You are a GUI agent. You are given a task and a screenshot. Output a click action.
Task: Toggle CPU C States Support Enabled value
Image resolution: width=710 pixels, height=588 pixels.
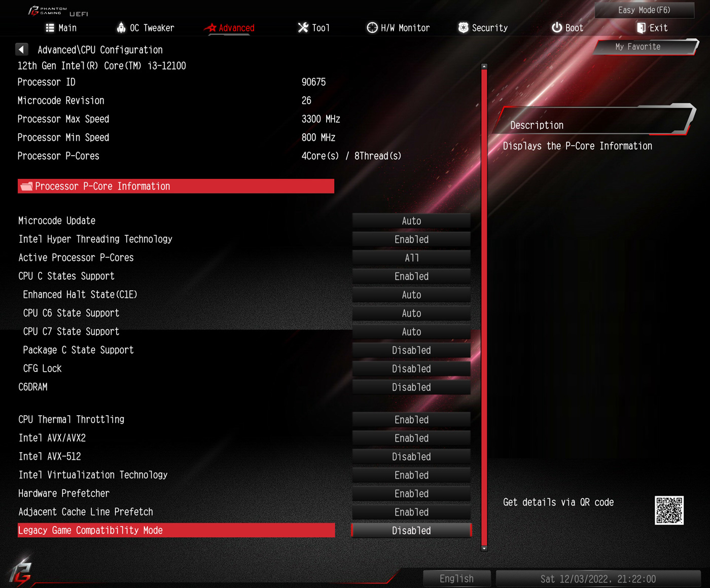click(411, 276)
